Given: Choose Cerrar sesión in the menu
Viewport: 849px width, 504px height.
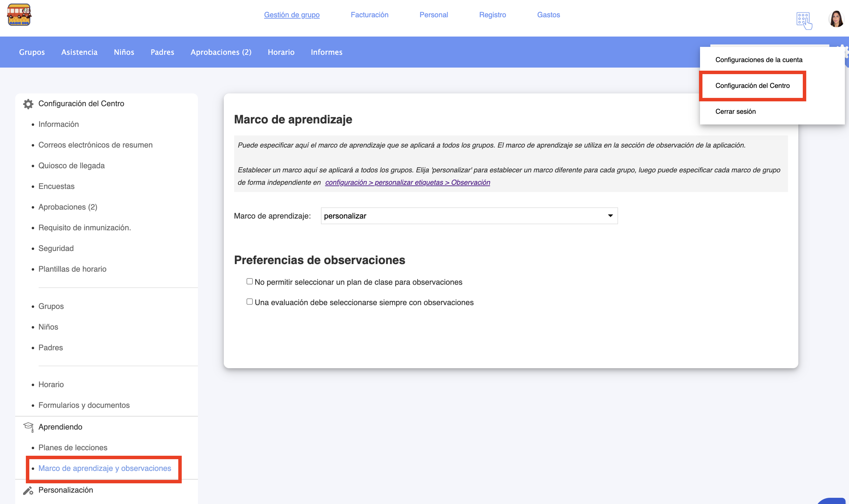Looking at the screenshot, I should click(735, 112).
